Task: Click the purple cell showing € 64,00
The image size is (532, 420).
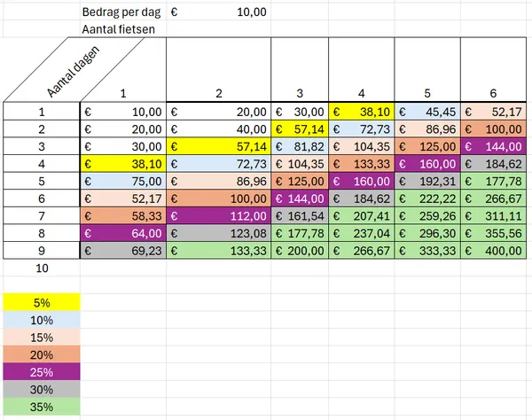Action: (x=123, y=233)
